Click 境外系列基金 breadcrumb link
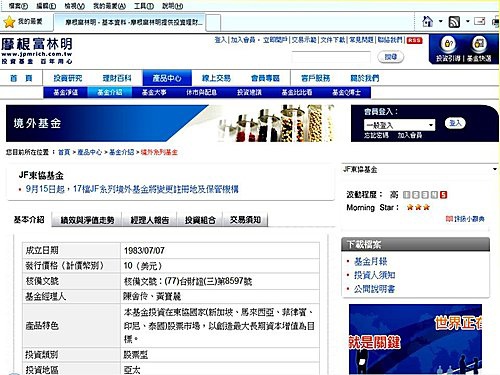 pos(159,152)
